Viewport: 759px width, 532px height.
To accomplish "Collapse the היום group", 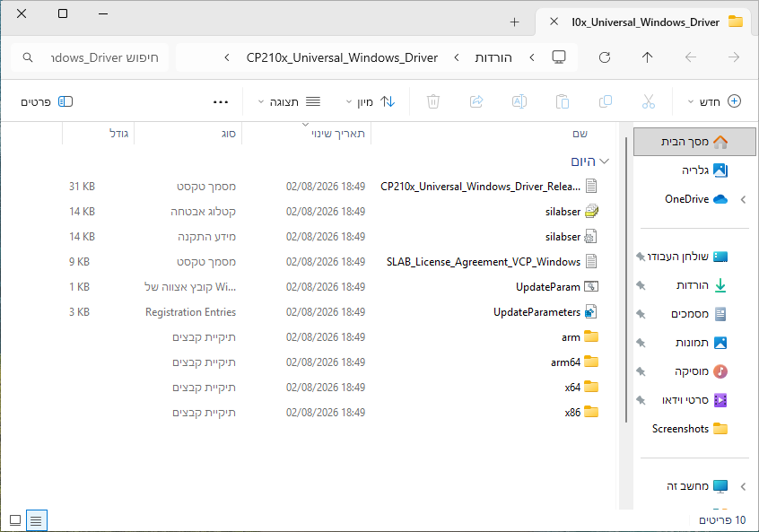I will [604, 161].
